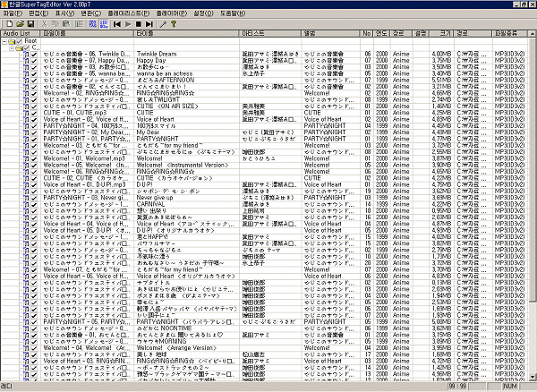Viewport: 537px width, 392px height.
Task: Click the Save toolbar icon
Action: click(x=26, y=24)
